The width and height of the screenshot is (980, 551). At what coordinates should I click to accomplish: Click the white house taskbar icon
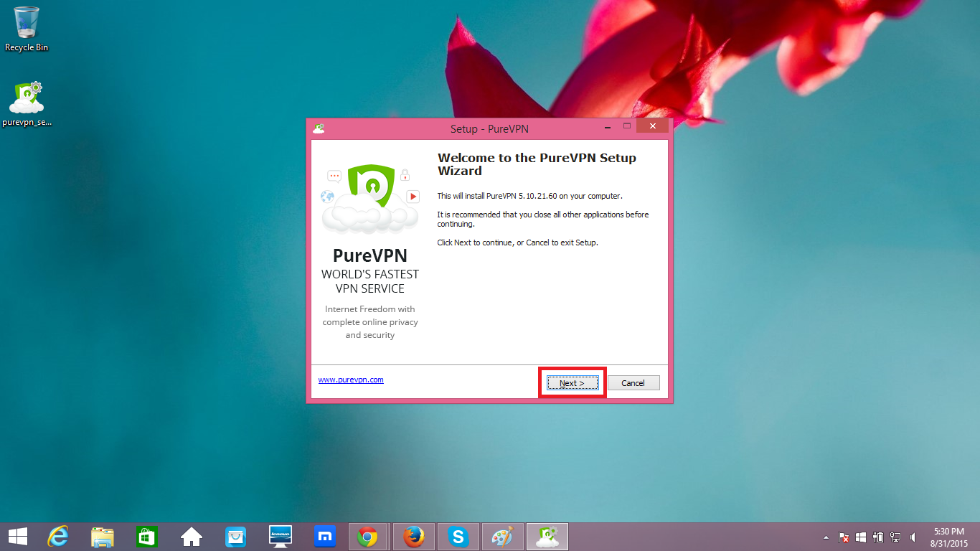click(x=192, y=537)
